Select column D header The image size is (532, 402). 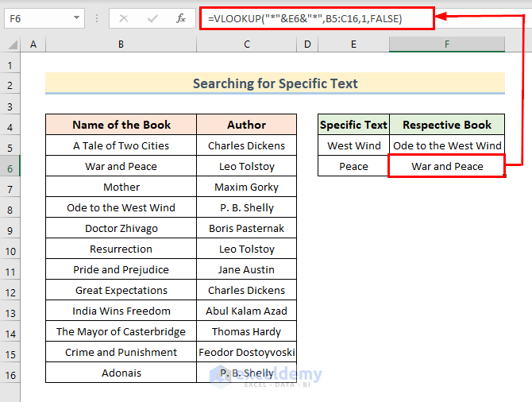[x=307, y=44]
